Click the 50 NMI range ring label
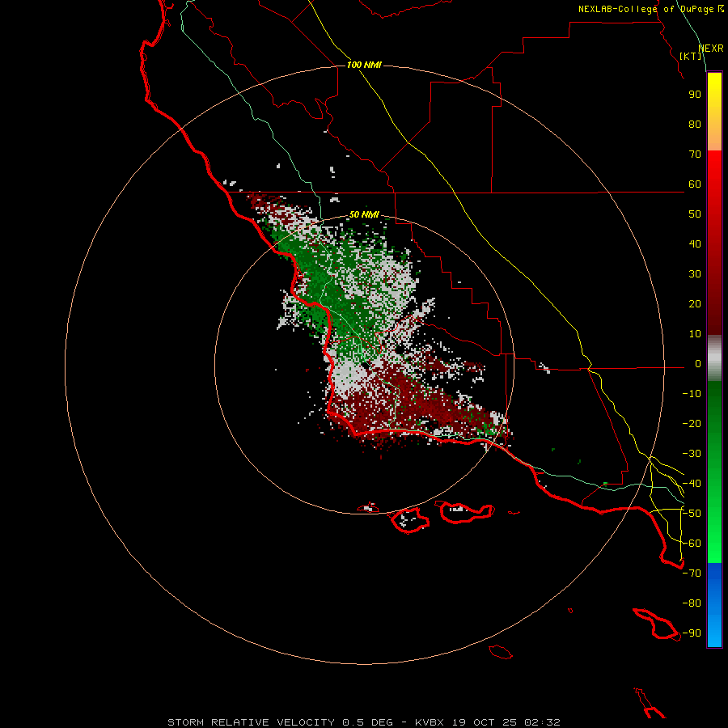Viewport: 728px width, 728px height. point(364,214)
